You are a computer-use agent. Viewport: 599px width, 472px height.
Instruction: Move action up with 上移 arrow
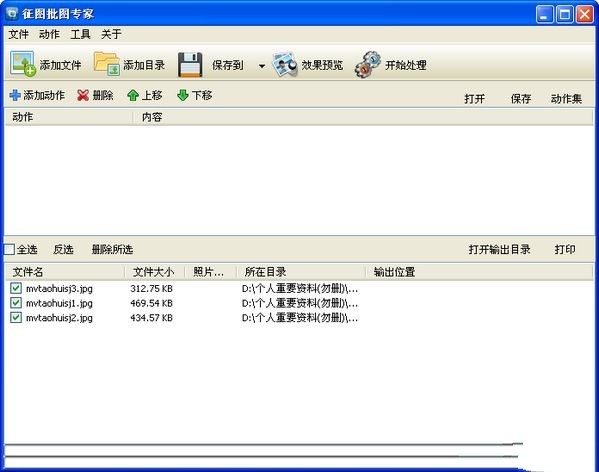coord(133,95)
